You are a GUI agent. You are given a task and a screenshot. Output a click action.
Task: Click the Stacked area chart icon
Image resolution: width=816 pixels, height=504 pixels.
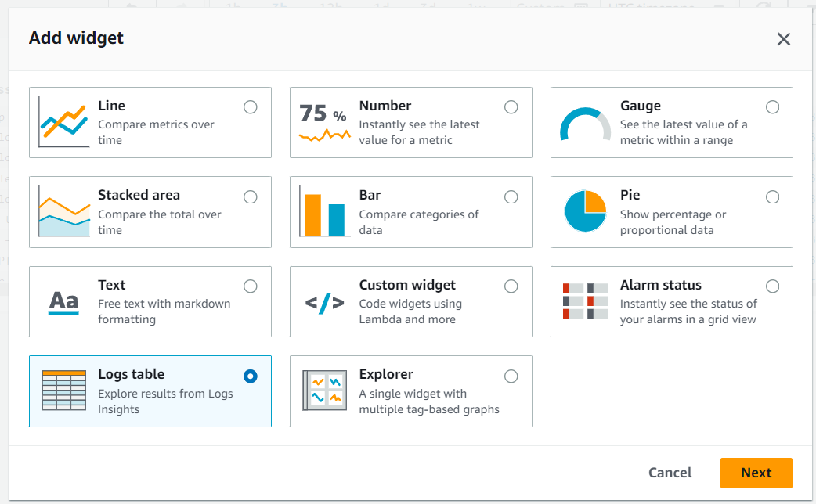63,213
